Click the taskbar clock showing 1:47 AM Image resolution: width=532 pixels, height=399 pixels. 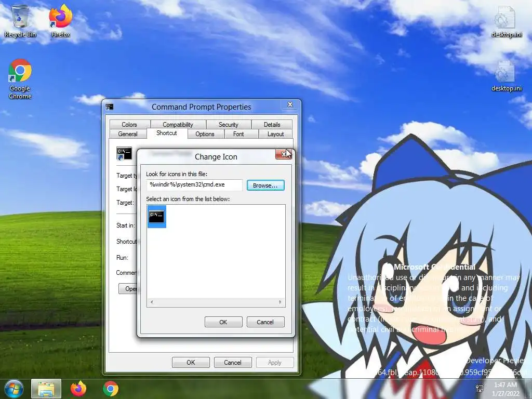(x=506, y=389)
